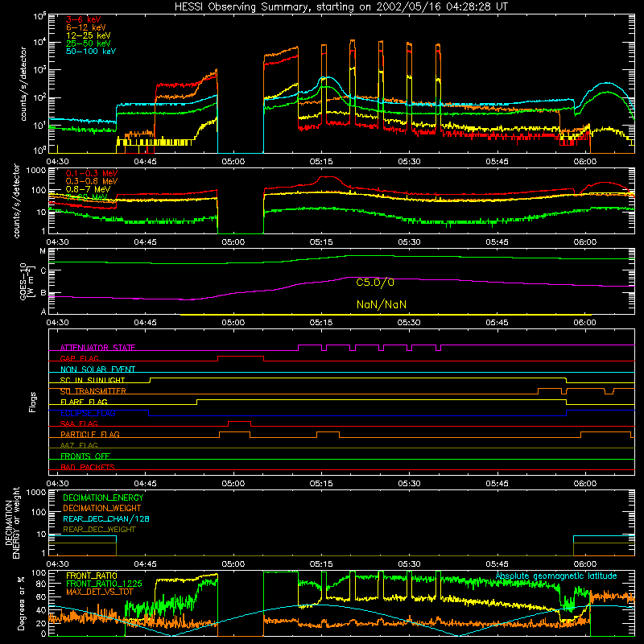Click the Absolute geomagnetic latitude label
644x644 pixels.
556,576
